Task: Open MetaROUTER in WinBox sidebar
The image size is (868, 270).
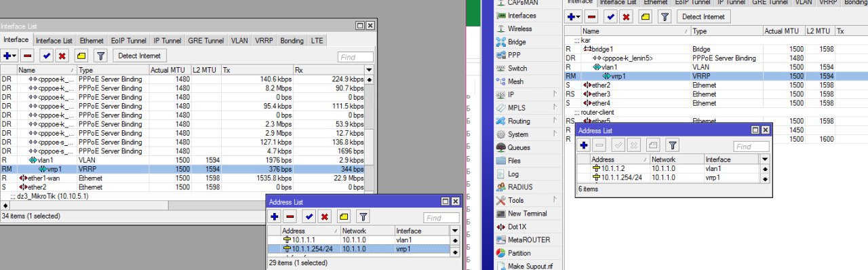Action: click(x=528, y=239)
